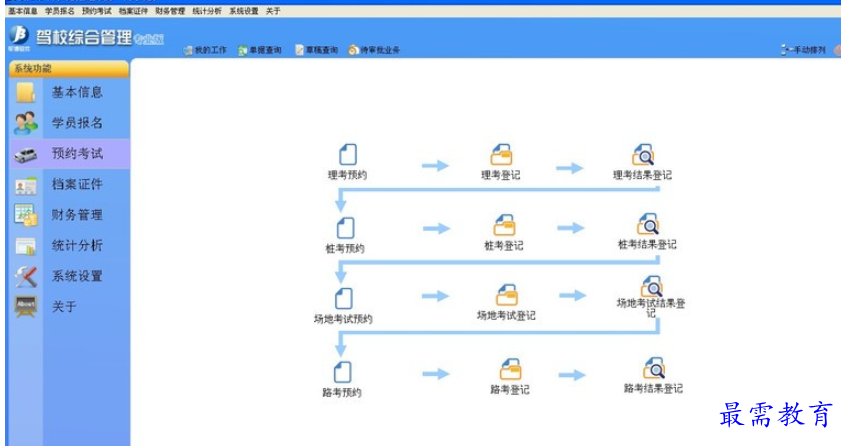841x446 pixels.
Task: Open the 路考登记 folder icon
Action: 510,369
